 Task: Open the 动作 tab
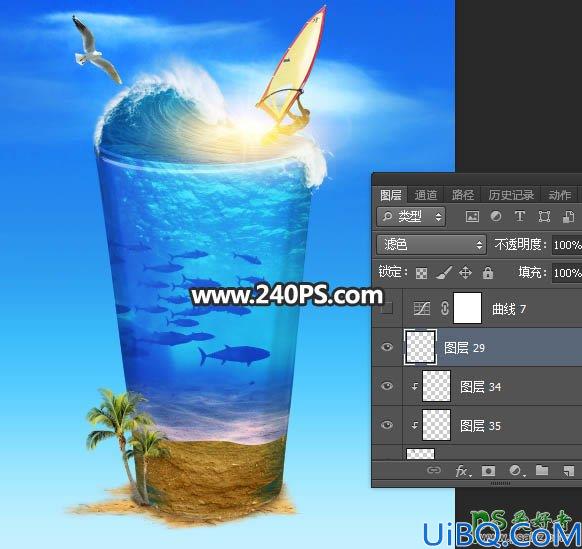click(x=559, y=195)
